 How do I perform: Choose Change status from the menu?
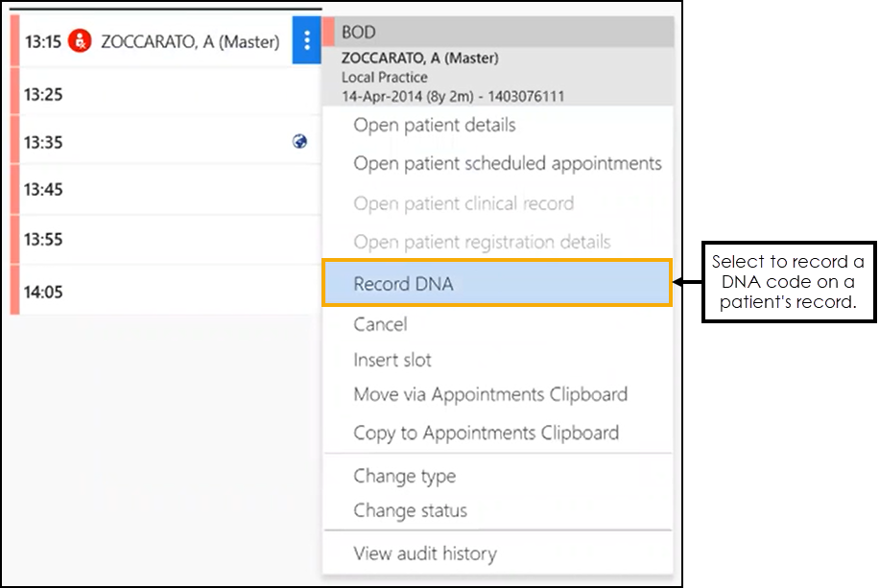click(x=410, y=510)
